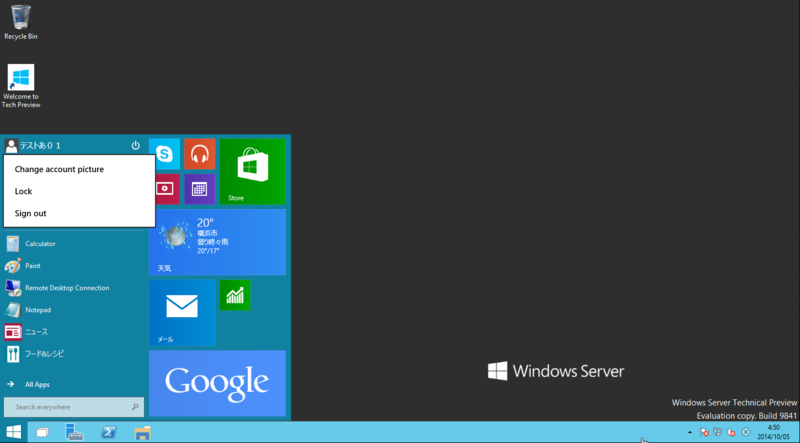Show hidden tray icons arrow
Image resolution: width=800 pixels, height=443 pixels.
(x=690, y=432)
